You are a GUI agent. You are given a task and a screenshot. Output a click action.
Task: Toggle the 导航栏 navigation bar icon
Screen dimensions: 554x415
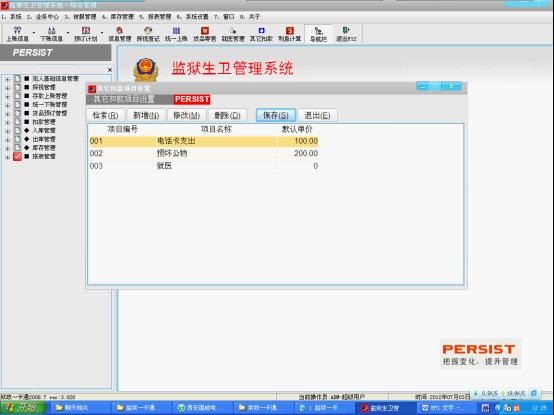(x=318, y=34)
